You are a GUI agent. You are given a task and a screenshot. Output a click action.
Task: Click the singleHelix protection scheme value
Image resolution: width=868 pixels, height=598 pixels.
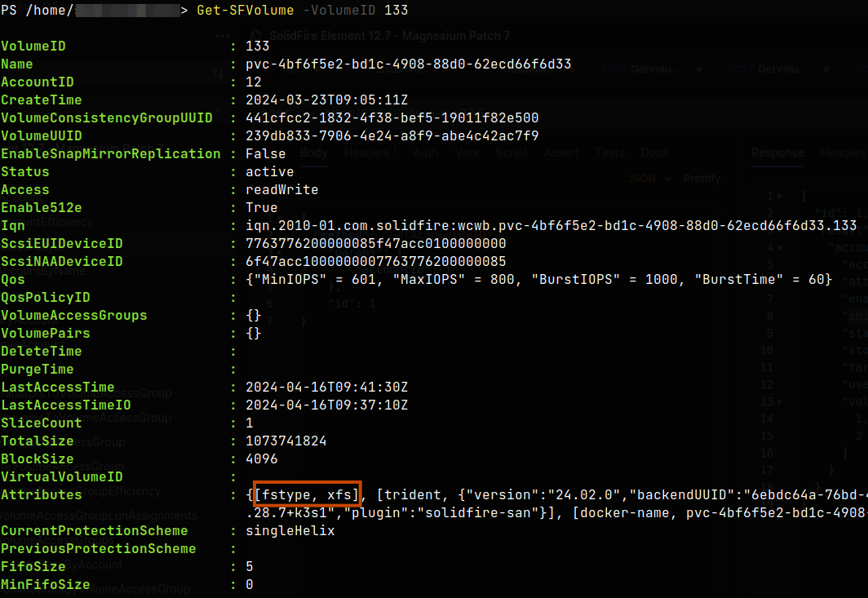[x=290, y=530]
